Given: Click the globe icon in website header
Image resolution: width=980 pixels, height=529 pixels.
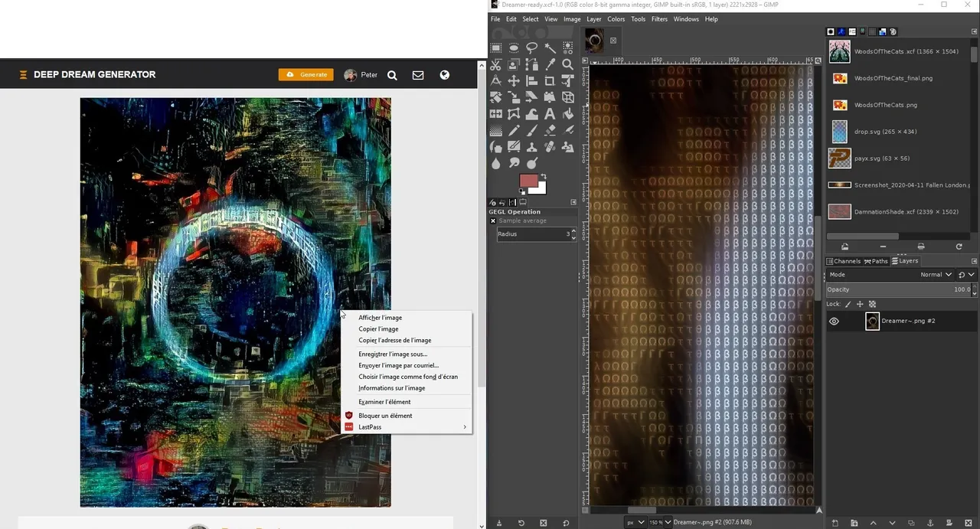Looking at the screenshot, I should tap(444, 75).
